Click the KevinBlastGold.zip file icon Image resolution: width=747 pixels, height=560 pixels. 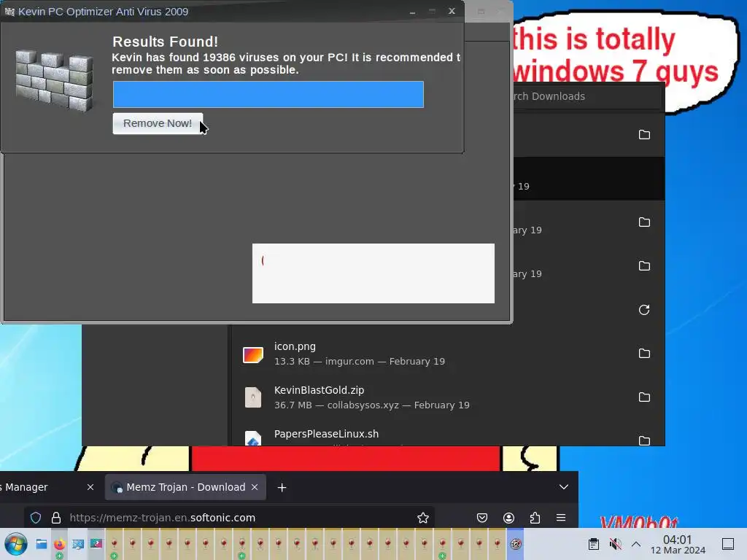point(253,397)
